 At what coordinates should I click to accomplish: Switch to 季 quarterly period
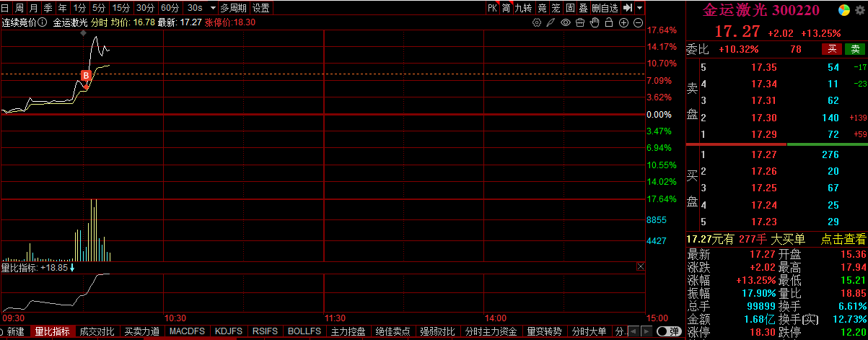click(x=48, y=8)
